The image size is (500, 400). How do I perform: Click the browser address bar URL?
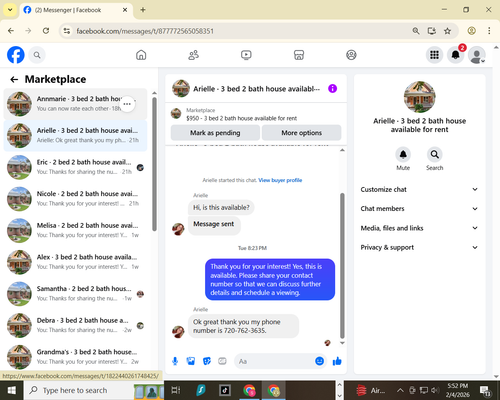pyautogui.click(x=145, y=31)
